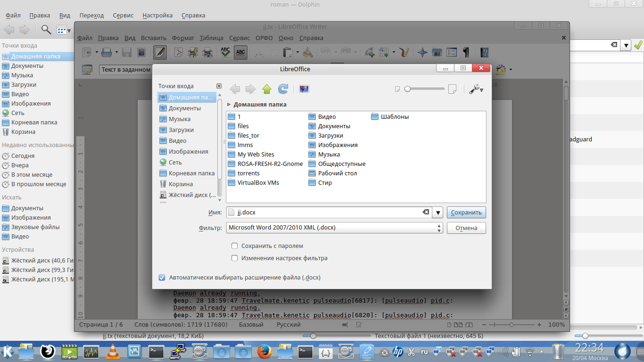Expand the Домашняя папка breadcrumb arrow
644x362 pixels.
tap(229, 105)
